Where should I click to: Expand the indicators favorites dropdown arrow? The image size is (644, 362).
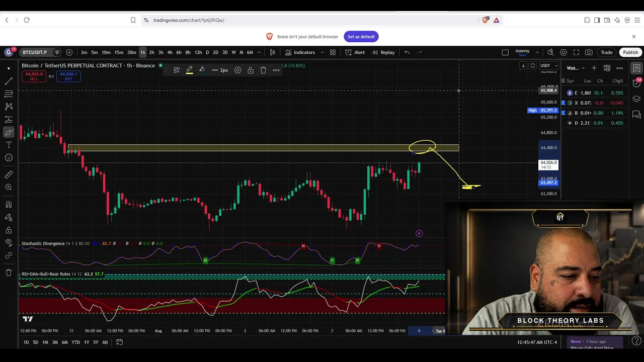coord(322,52)
